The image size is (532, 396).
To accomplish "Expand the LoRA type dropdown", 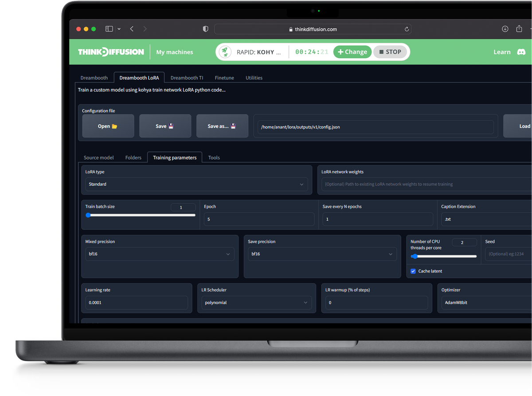I will coord(196,184).
